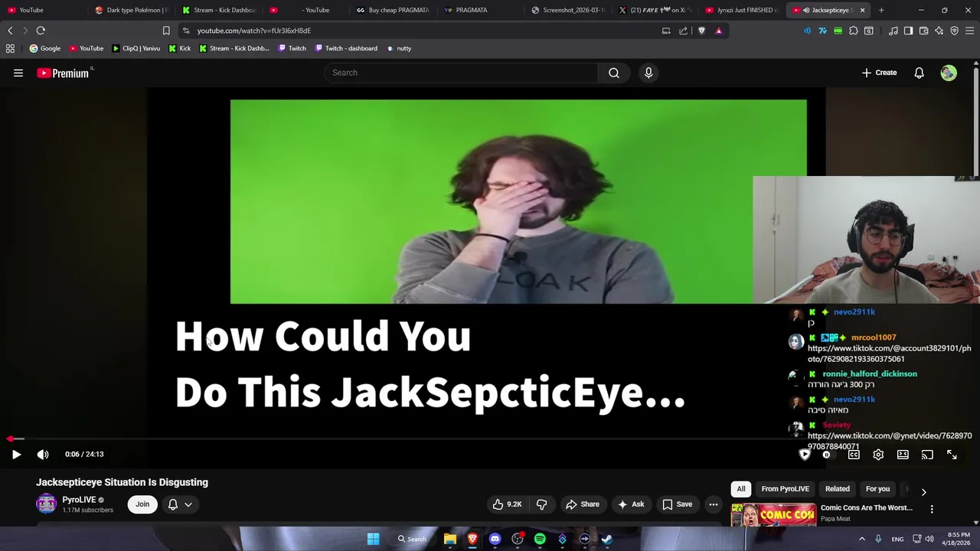This screenshot has height=551, width=980.
Task: Toggle the browser sidebar panel
Action: click(x=908, y=31)
